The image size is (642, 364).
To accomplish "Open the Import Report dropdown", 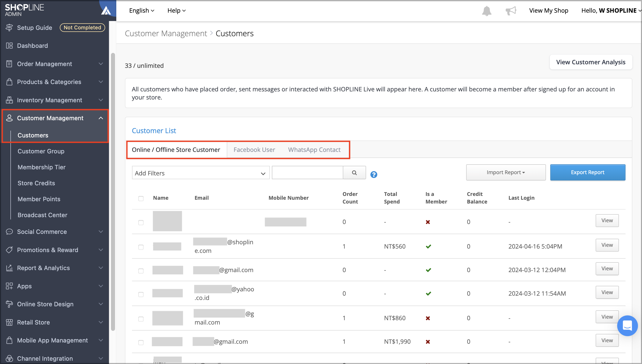I will pos(506,172).
